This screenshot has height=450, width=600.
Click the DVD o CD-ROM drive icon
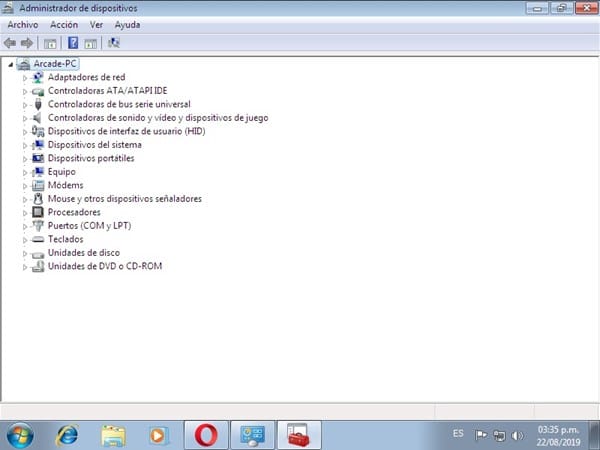point(38,266)
